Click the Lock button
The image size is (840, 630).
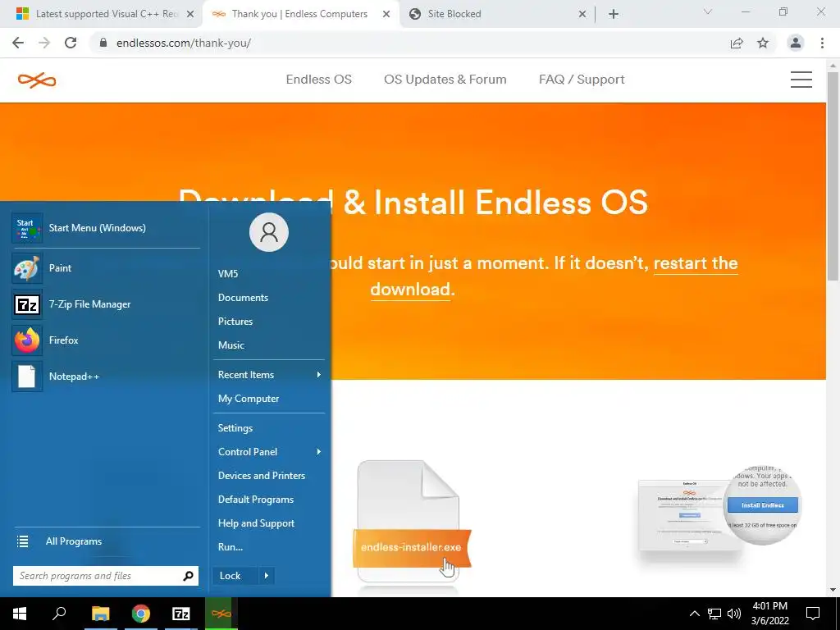tap(235, 576)
